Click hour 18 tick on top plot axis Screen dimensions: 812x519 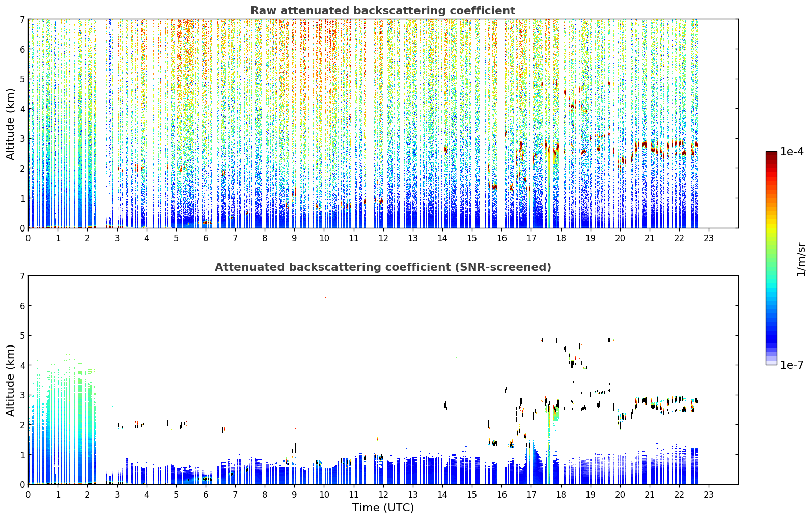[561, 238]
